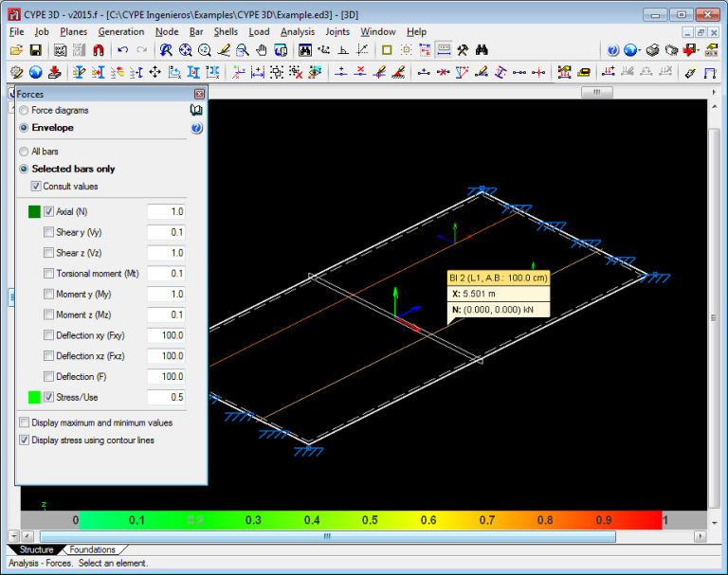Click the dimension ruler icon in the top toolbar

tap(444, 50)
